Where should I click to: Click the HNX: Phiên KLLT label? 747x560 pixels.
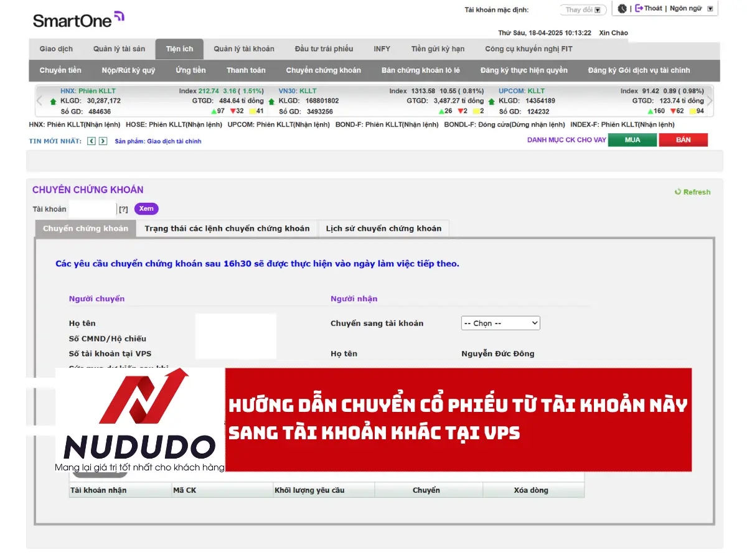pyautogui.click(x=88, y=91)
